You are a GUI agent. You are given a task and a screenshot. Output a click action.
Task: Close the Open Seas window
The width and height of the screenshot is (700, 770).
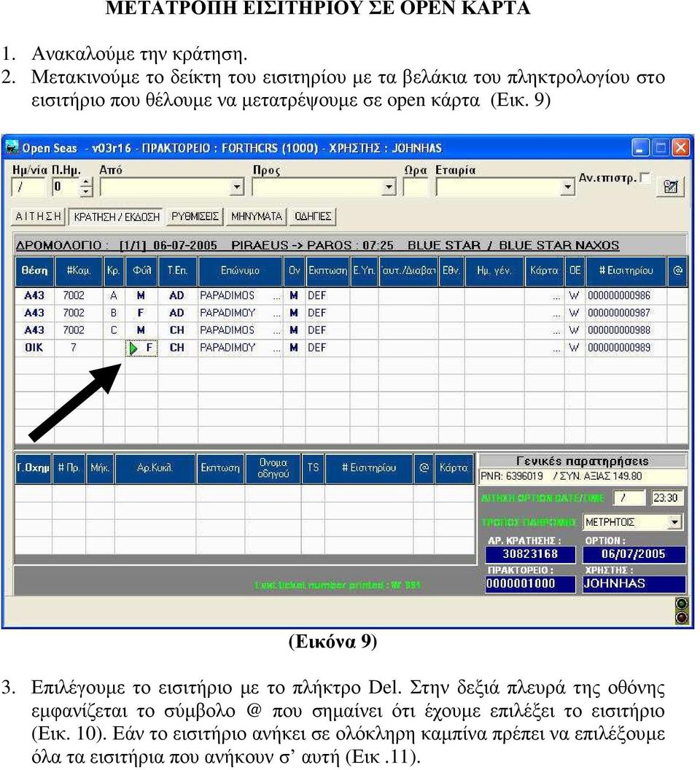680,148
